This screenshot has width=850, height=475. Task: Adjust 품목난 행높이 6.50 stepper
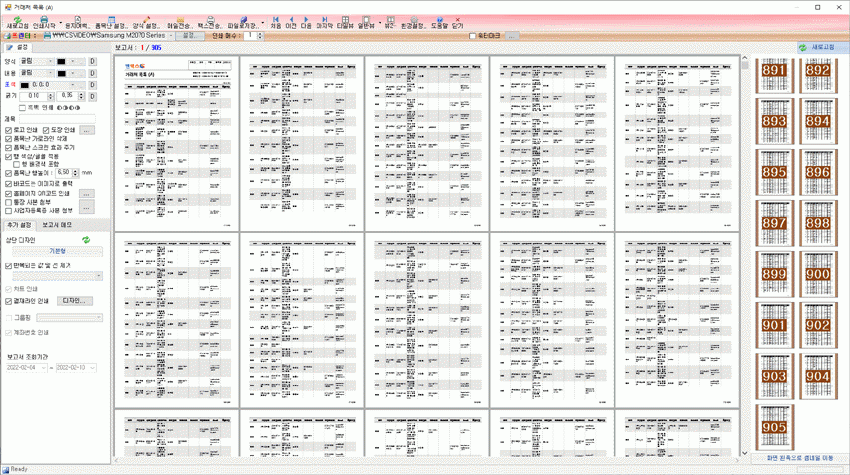click(x=75, y=172)
